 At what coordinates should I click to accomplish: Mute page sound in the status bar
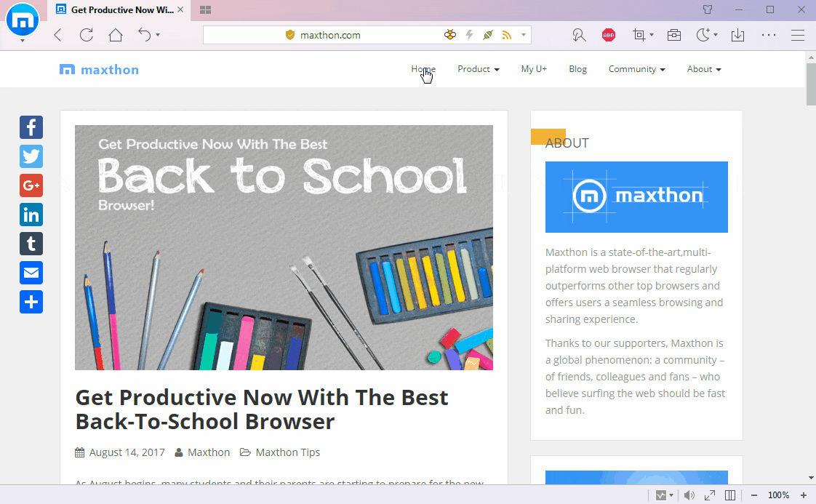(689, 495)
